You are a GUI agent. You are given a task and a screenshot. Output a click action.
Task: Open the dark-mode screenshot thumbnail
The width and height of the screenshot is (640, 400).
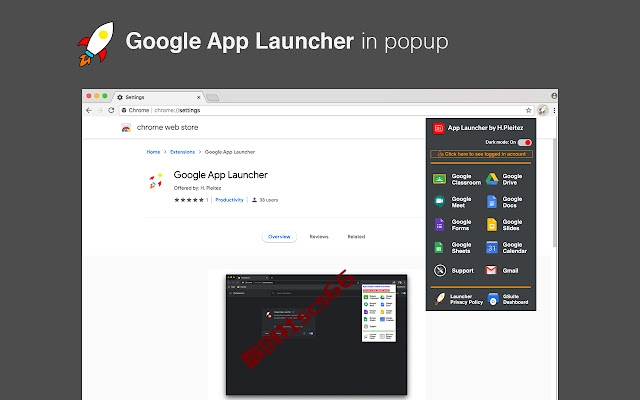pyautogui.click(x=316, y=335)
